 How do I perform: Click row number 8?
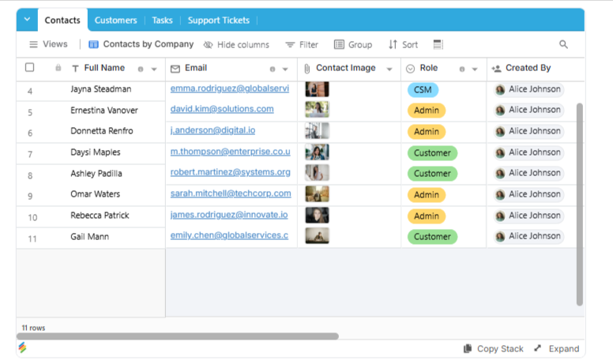30,176
